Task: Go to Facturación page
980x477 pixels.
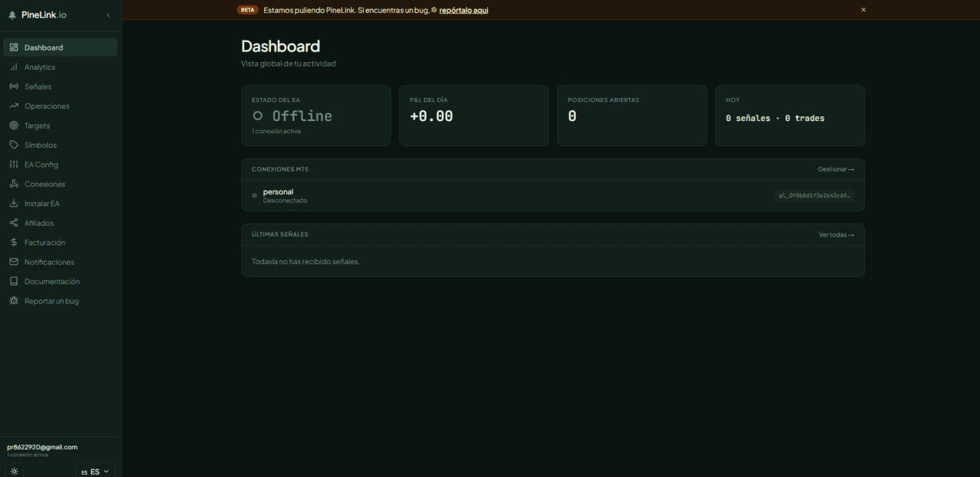Action: (60, 243)
